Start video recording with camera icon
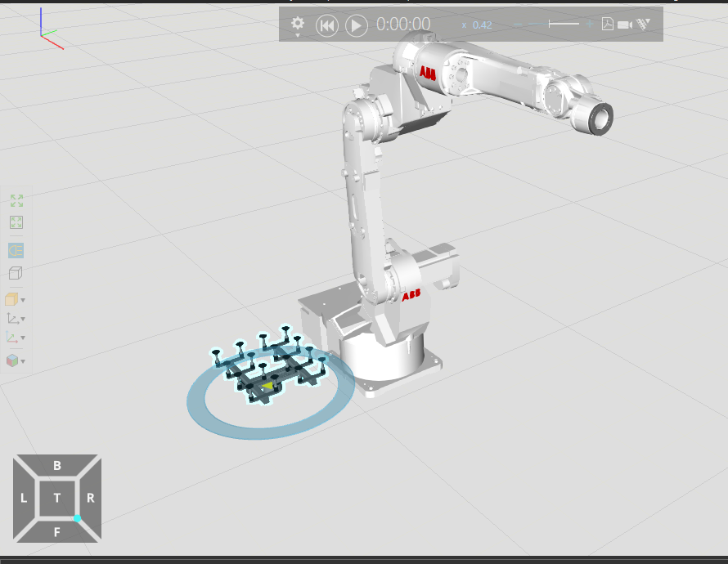The height and width of the screenshot is (564, 728). coord(624,25)
